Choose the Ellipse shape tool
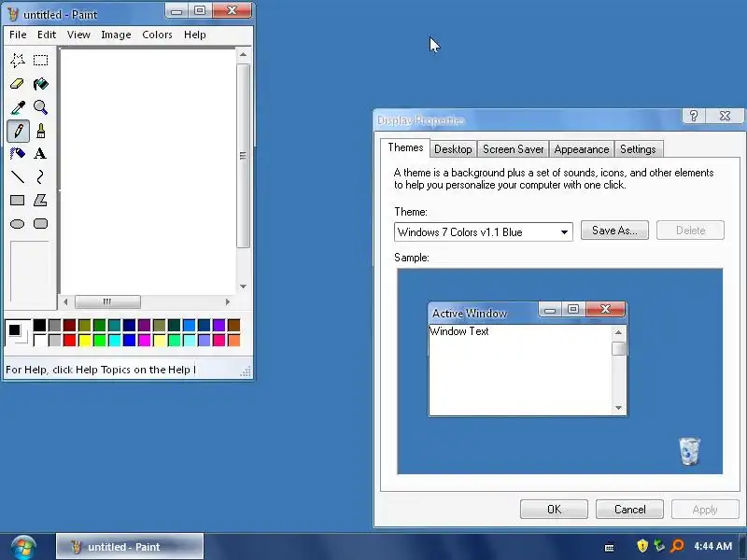Image resolution: width=747 pixels, height=560 pixels. pos(18,223)
